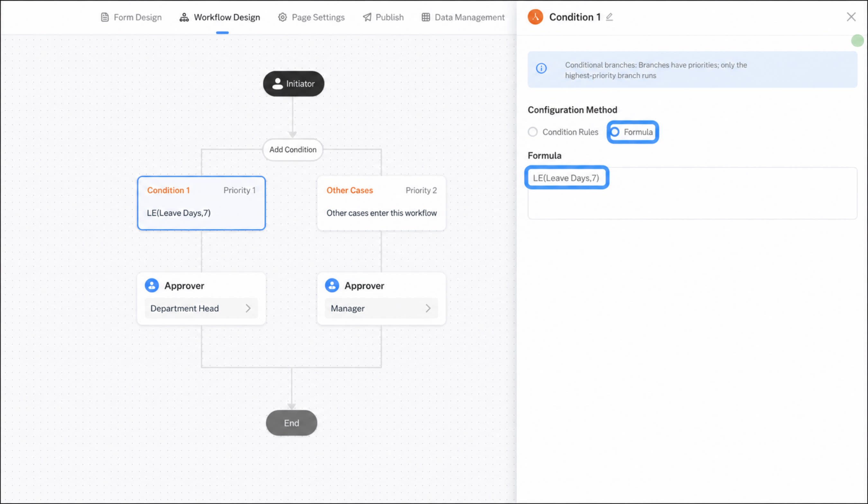868x504 pixels.
Task: Click the Page Settings gear icon
Action: pyautogui.click(x=283, y=17)
